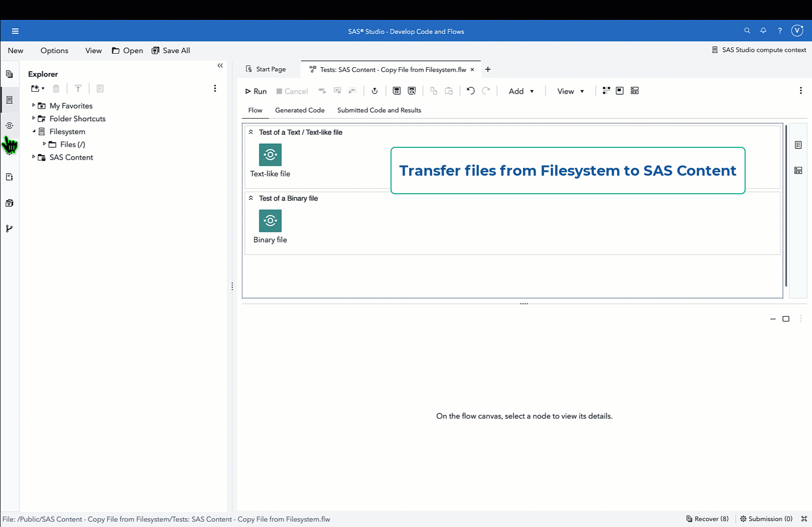The width and height of the screenshot is (812, 527).
Task: Select the Flow tab
Action: pos(255,110)
